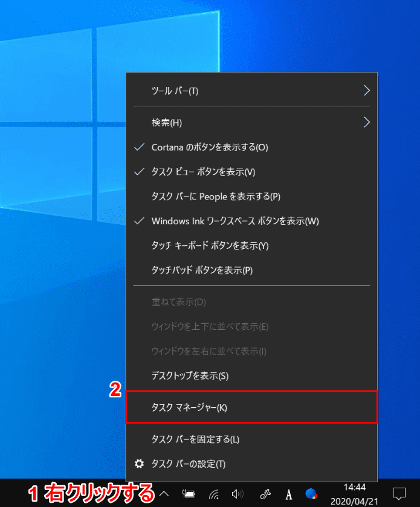Viewport: 420px width, 507px height.
Task: Enable タスク バーに People を表示する(P)
Action: pyautogui.click(x=251, y=196)
